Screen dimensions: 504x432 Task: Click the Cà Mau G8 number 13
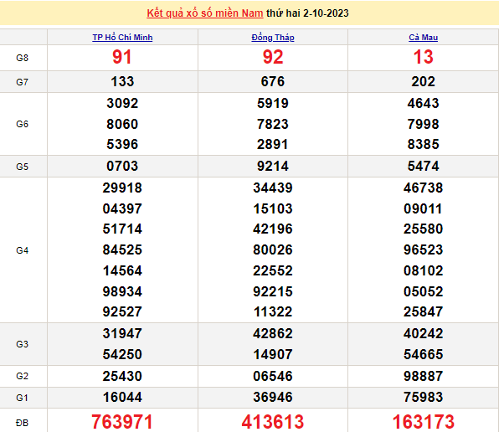tap(423, 58)
